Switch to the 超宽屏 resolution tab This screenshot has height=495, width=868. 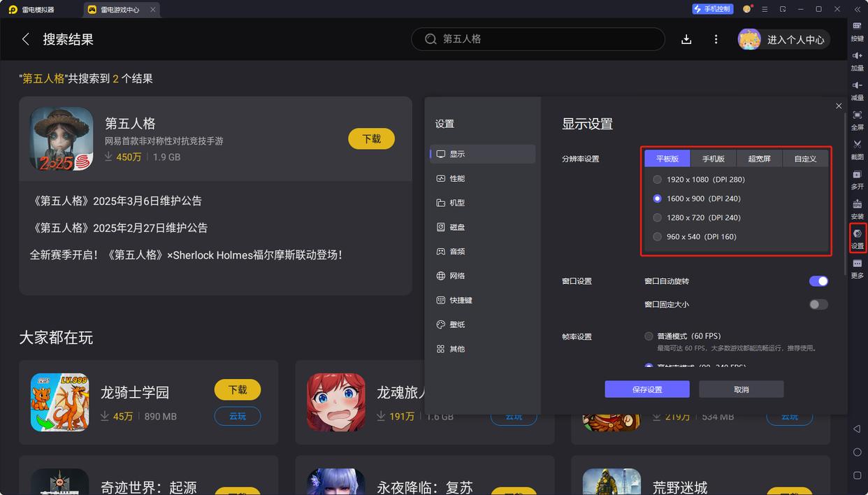(x=760, y=159)
